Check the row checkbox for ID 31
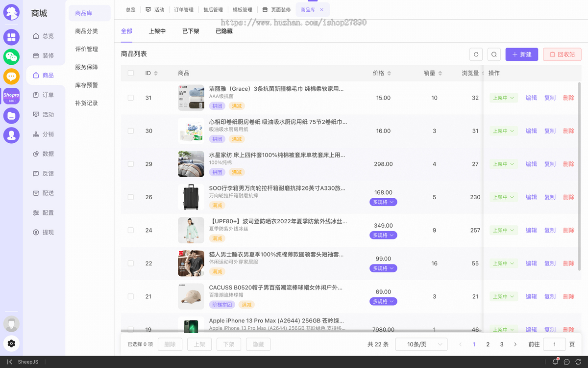Image resolution: width=588 pixels, height=368 pixels. point(130,98)
